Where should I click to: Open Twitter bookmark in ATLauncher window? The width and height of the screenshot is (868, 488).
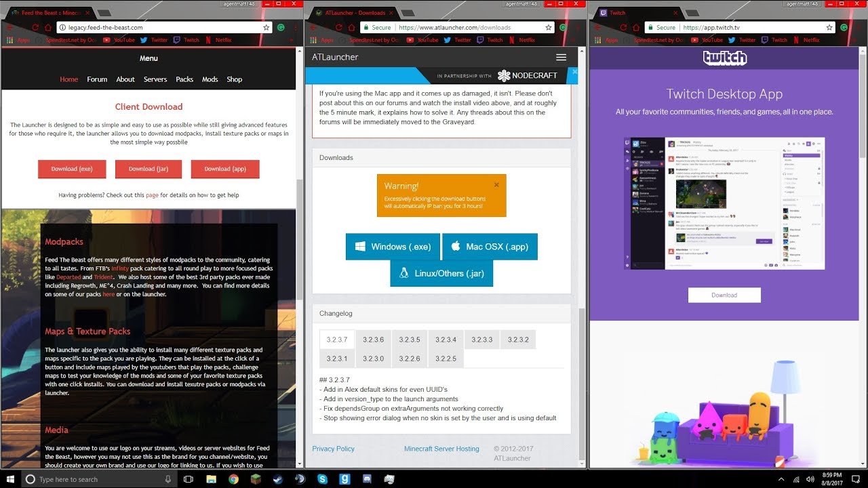pos(457,40)
